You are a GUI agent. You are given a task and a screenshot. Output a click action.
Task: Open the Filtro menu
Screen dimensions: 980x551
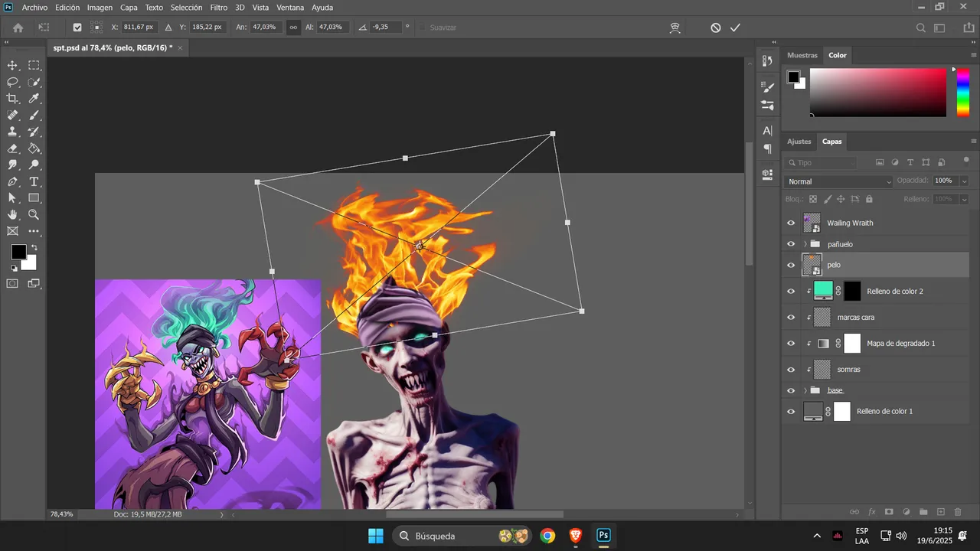coord(219,7)
